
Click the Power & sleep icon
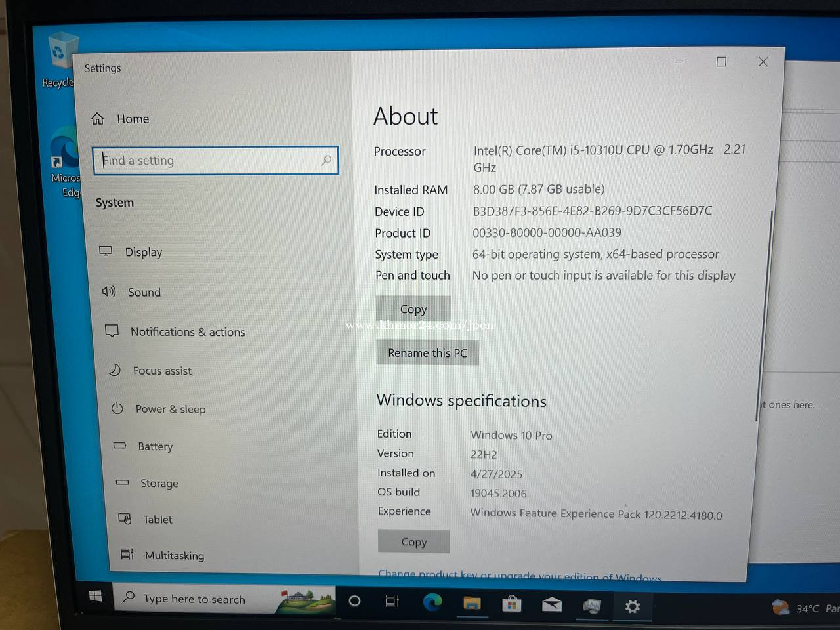pyautogui.click(x=117, y=408)
